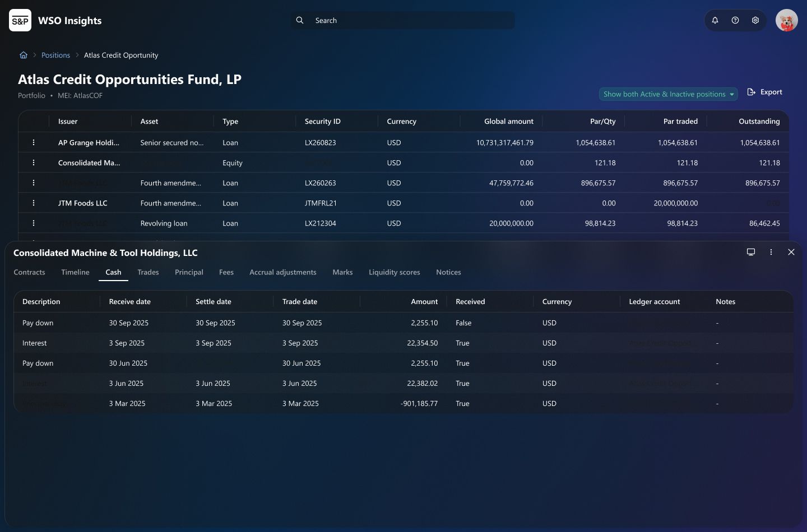807x532 pixels.
Task: Switch to the Trades tab
Action: click(148, 272)
